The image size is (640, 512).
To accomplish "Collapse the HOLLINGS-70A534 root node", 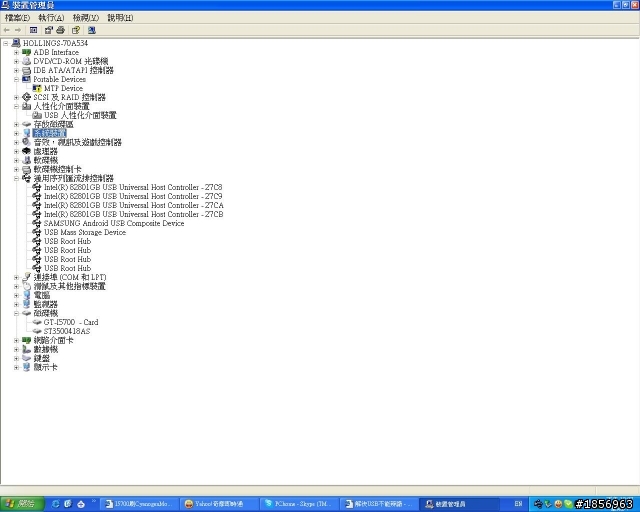I will tap(6, 43).
